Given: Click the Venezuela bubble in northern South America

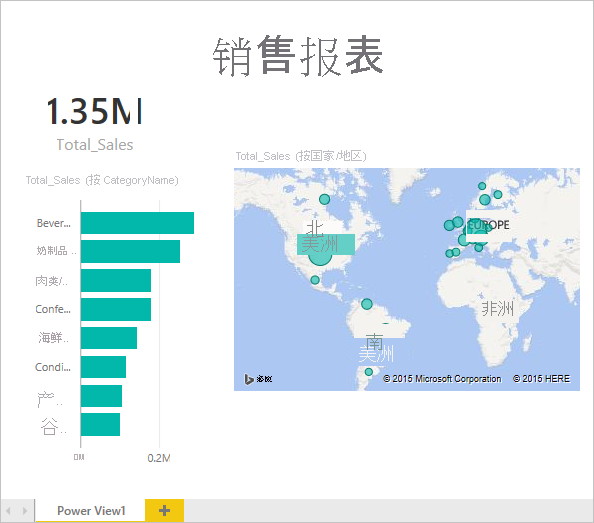Looking at the screenshot, I should tap(367, 304).
